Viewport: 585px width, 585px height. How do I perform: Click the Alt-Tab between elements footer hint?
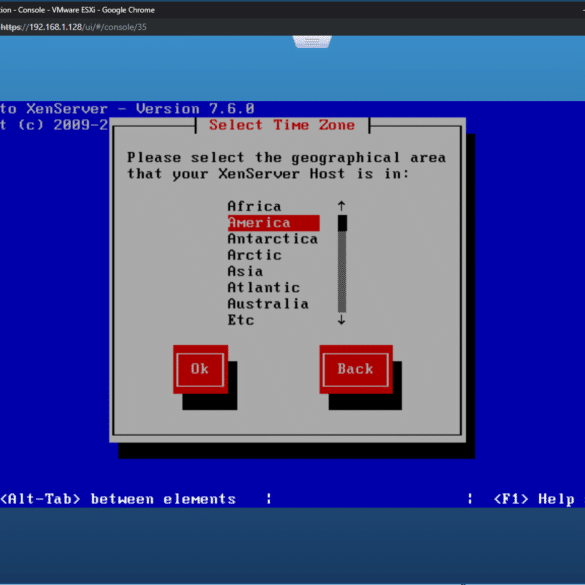118,499
